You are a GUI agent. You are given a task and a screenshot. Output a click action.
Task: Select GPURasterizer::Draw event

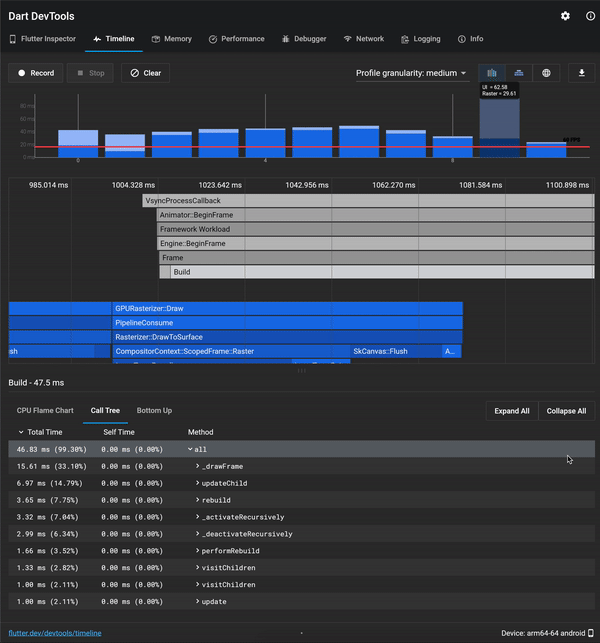pos(287,308)
